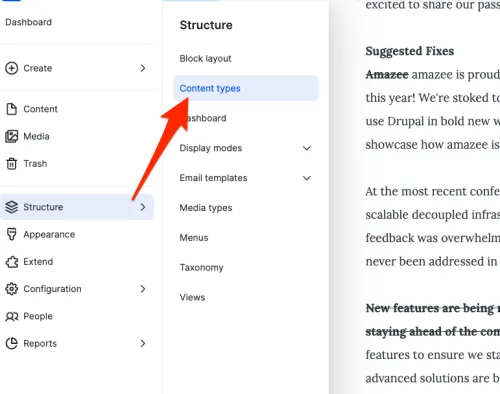Collapse the Structure submenu chevron
The width and height of the screenshot is (500, 394).
[143, 207]
